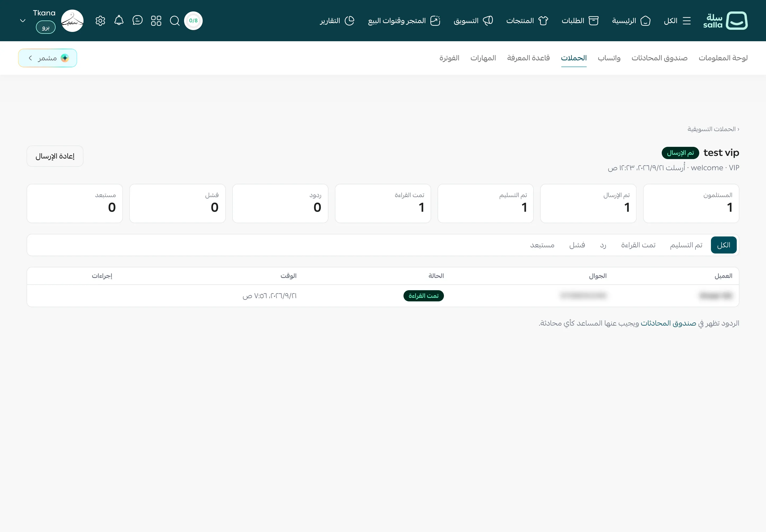Open الطلبات orders section

pyautogui.click(x=580, y=21)
